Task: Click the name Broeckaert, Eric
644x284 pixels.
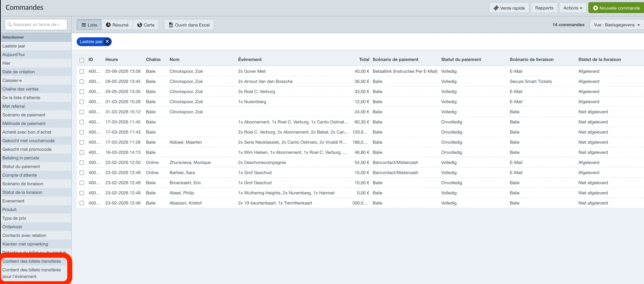Action: 185,183
